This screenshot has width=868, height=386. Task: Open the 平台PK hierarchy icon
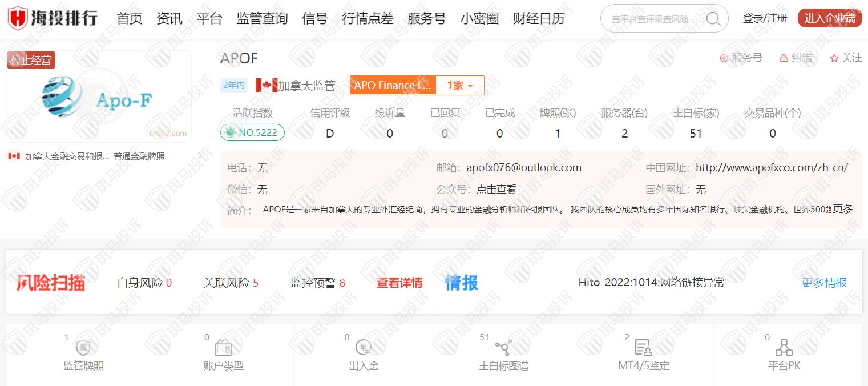(784, 348)
